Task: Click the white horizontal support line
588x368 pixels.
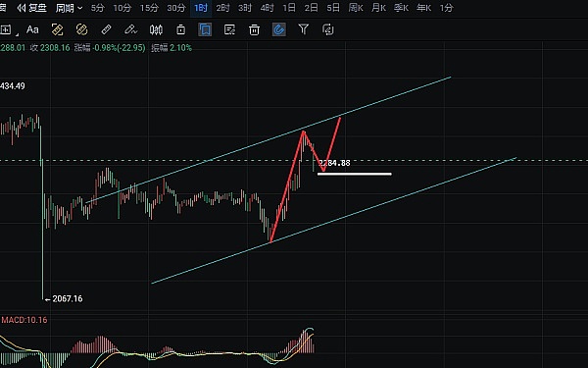Action: pos(355,174)
